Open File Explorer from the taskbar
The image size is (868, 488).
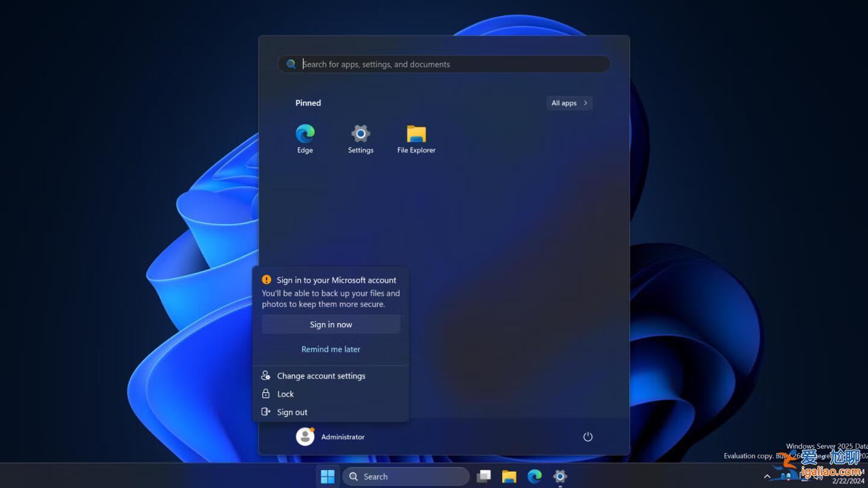[x=509, y=476]
